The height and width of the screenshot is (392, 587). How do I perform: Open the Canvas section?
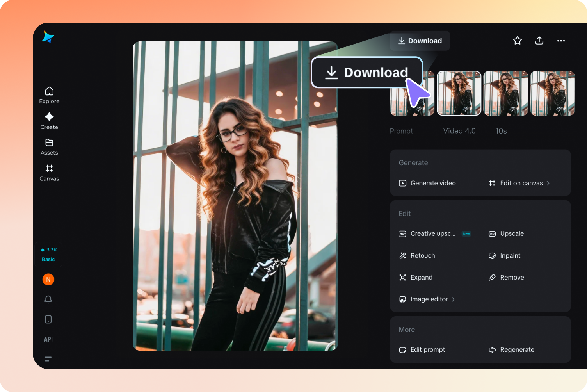pos(49,172)
